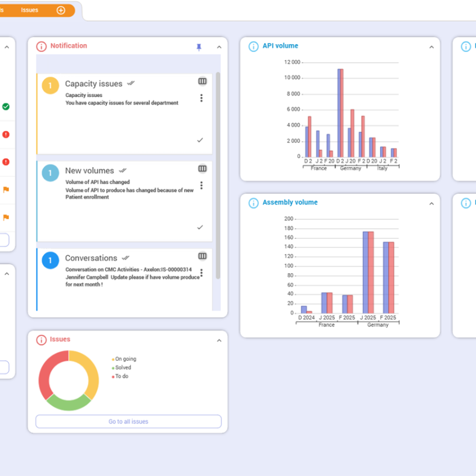Click the Notification panel info icon
This screenshot has width=476, height=476.
pyautogui.click(x=41, y=46)
